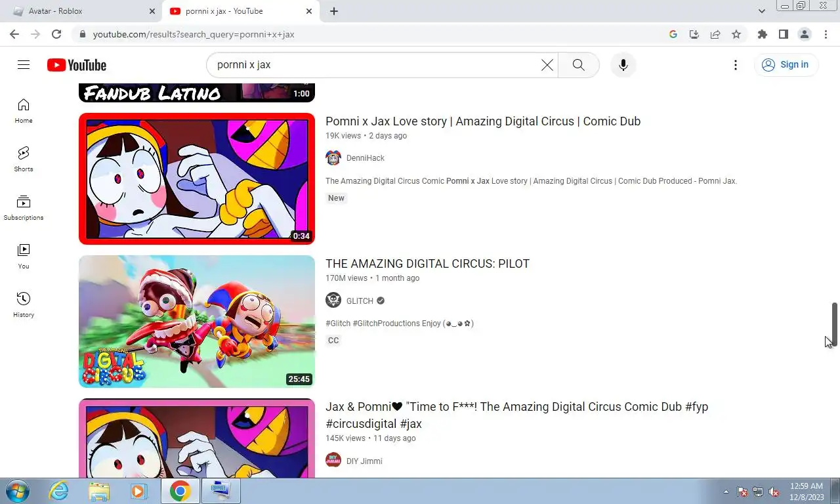
Task: Open Pomni x Jax Love story video title
Action: pos(483,121)
